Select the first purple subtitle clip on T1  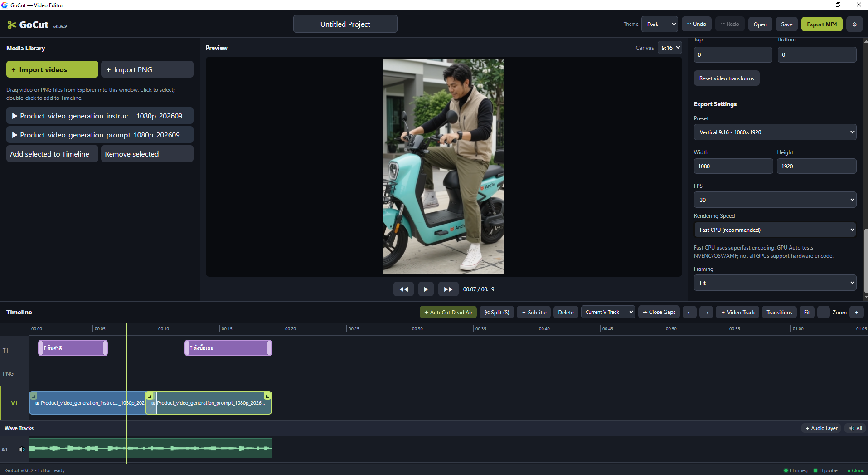pos(73,348)
